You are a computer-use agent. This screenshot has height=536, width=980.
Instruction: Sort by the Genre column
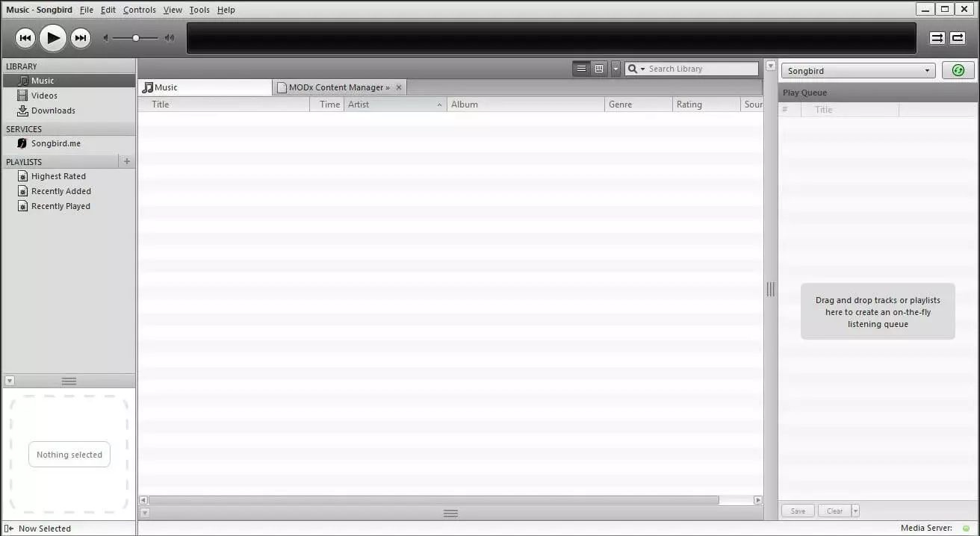click(639, 105)
